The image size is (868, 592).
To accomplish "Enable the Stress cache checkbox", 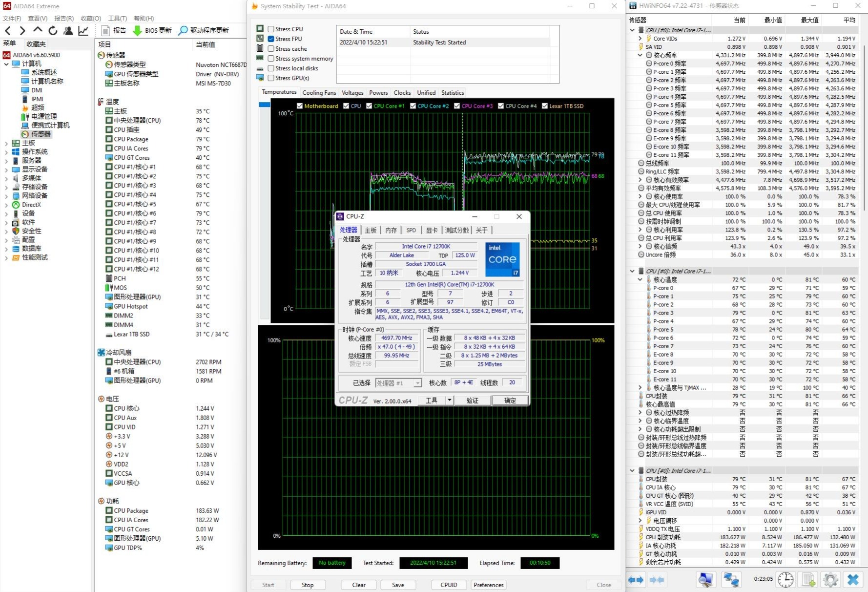I will tap(271, 48).
